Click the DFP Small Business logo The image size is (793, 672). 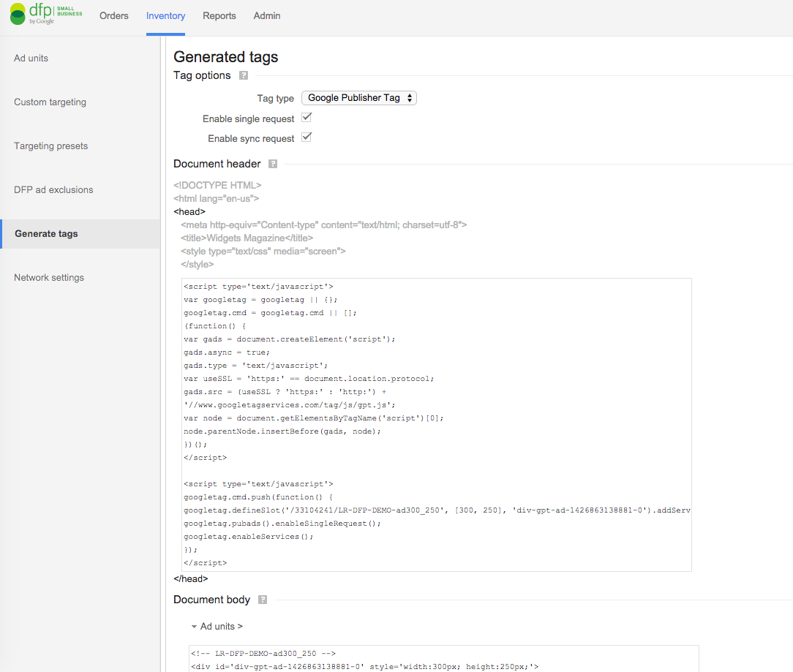(x=45, y=15)
